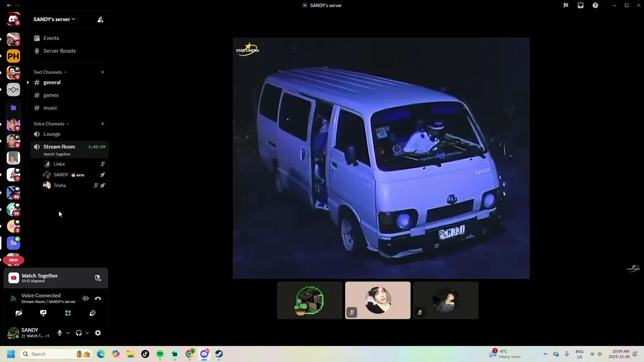Open the Watch Together activity panel
Screen dimensions: 644x362
(56, 278)
